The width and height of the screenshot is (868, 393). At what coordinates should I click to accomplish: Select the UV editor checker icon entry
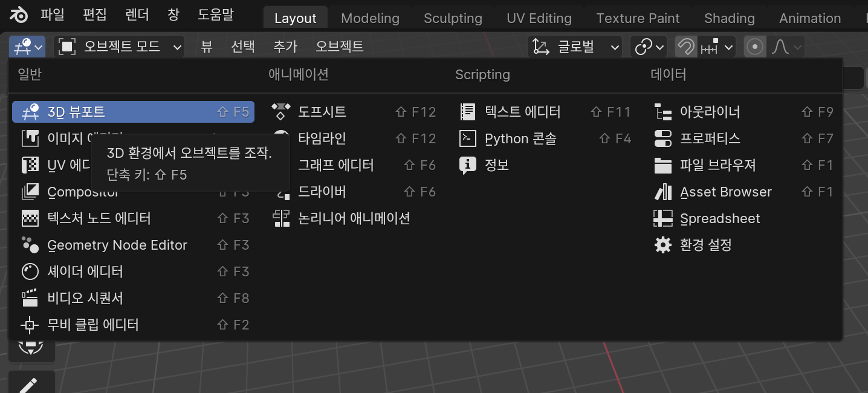(x=30, y=165)
